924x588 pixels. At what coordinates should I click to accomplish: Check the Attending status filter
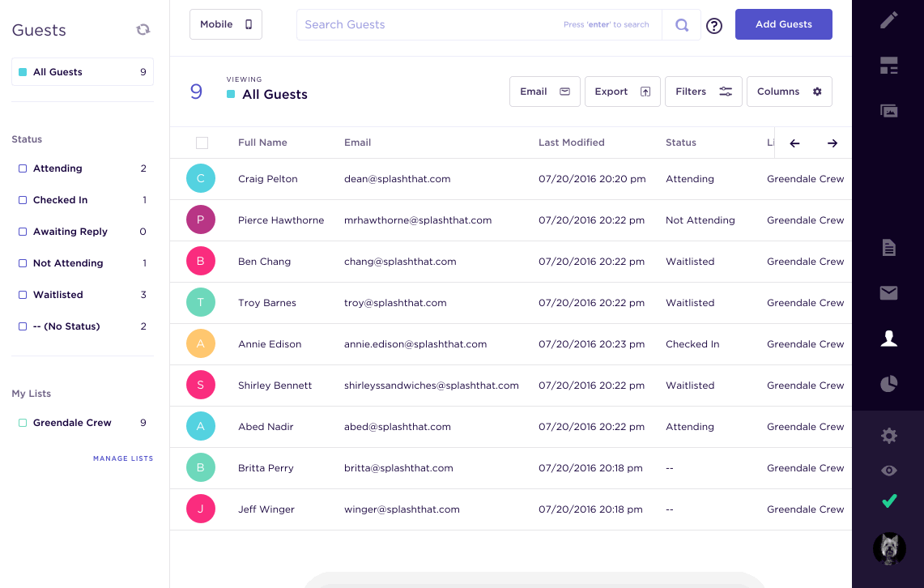[x=23, y=168]
